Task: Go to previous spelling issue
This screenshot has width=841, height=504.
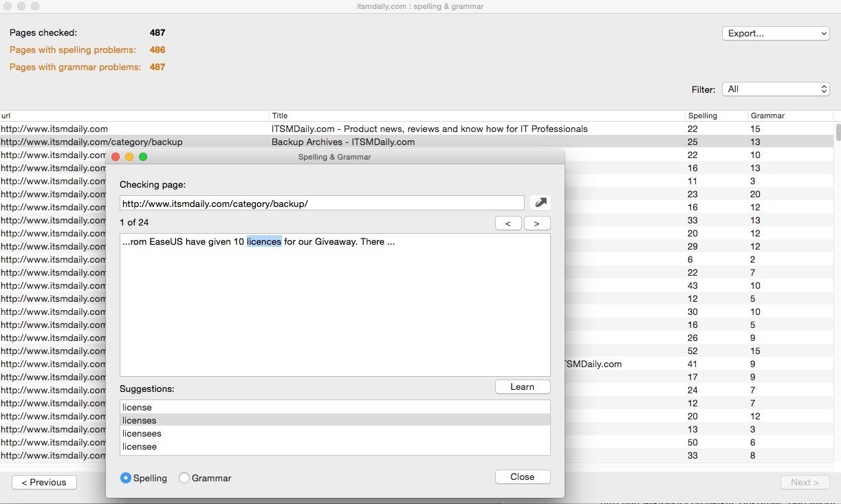Action: [508, 223]
